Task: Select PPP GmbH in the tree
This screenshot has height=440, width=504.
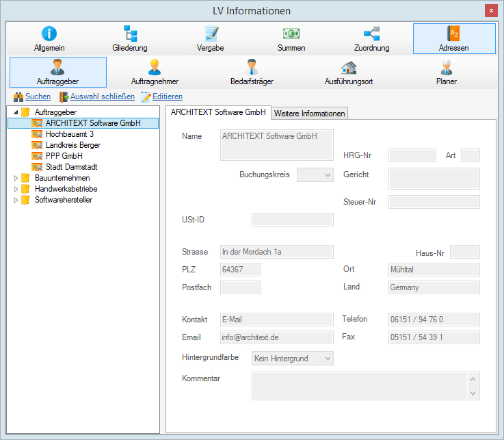Action: point(64,156)
